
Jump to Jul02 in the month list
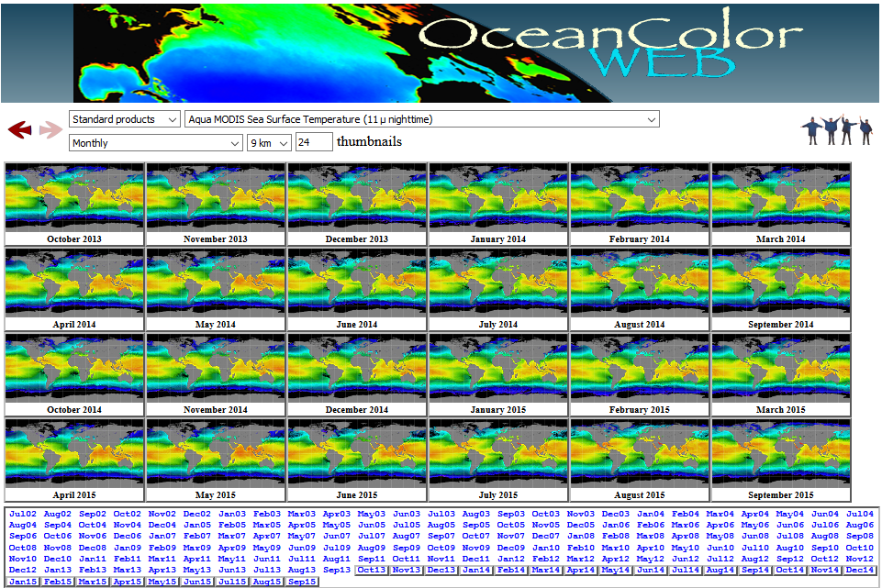(x=23, y=515)
